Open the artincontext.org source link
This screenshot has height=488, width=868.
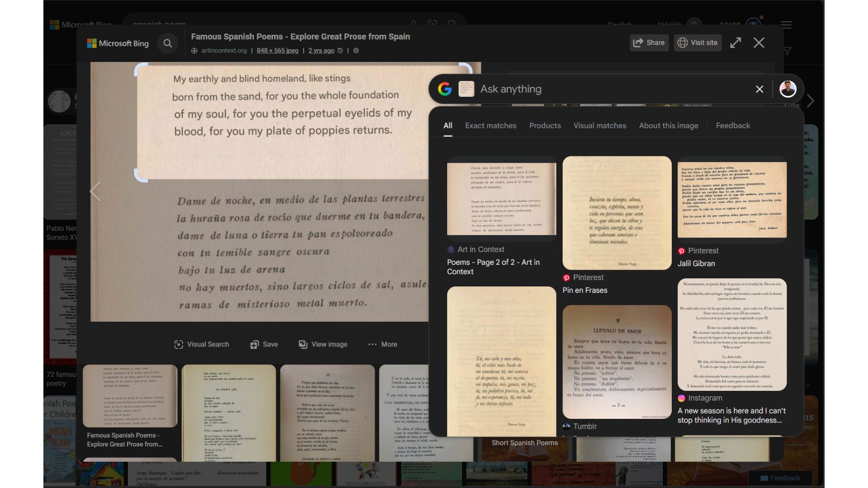224,51
